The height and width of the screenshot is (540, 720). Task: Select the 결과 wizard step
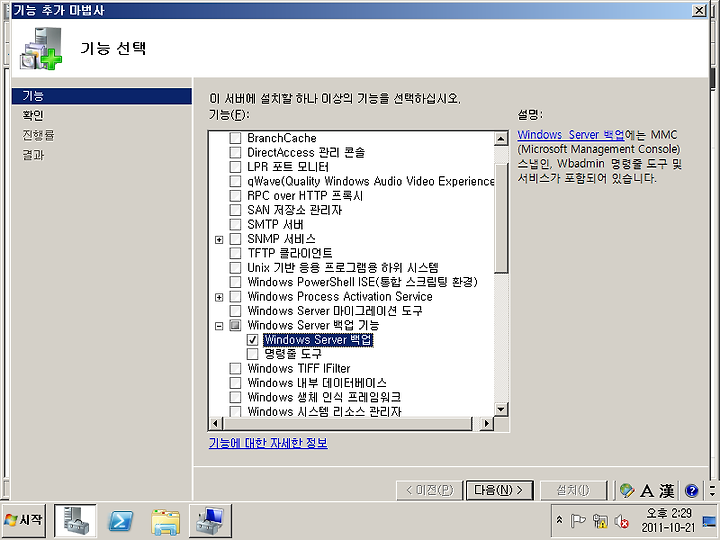[33, 155]
